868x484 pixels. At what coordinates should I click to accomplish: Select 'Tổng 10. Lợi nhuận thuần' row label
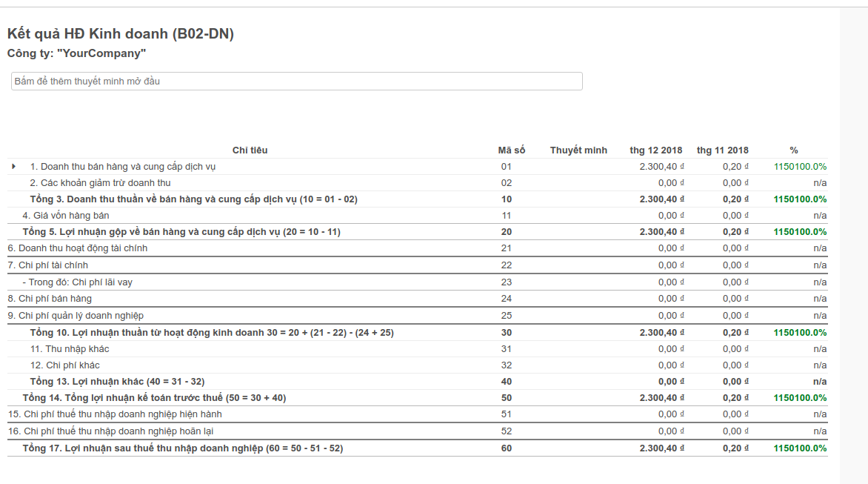click(x=212, y=332)
